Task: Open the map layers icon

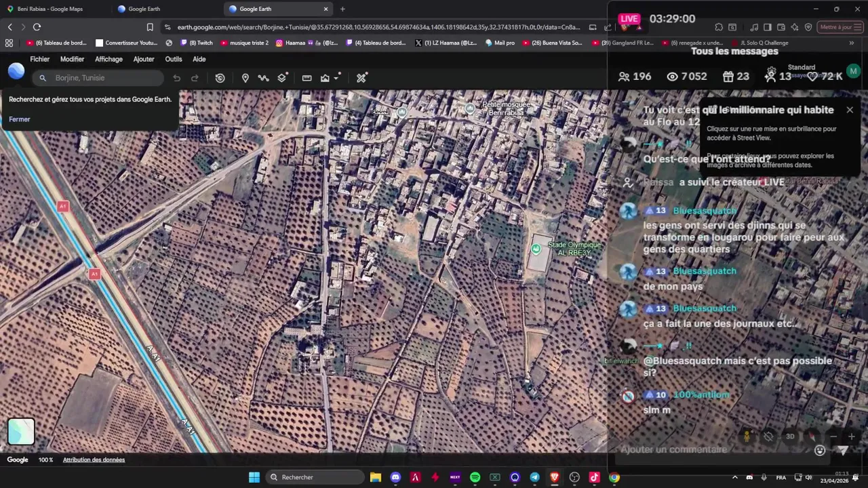Action: coord(282,78)
